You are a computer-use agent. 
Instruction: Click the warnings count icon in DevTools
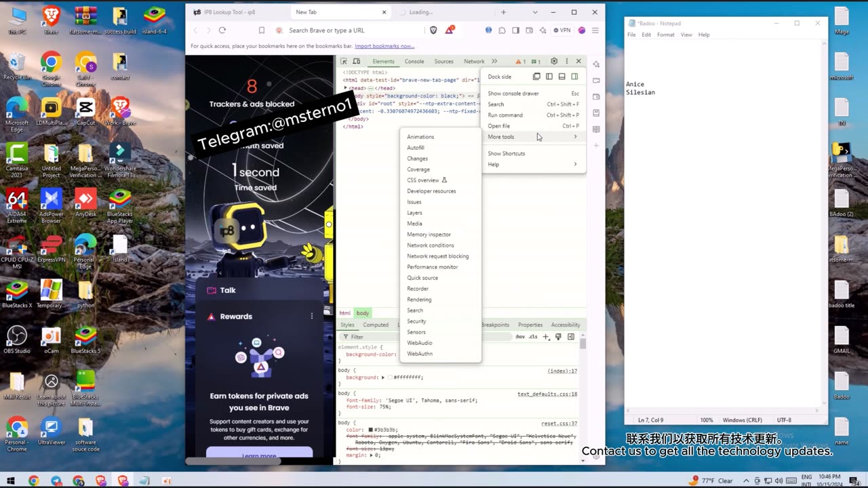[520, 61]
